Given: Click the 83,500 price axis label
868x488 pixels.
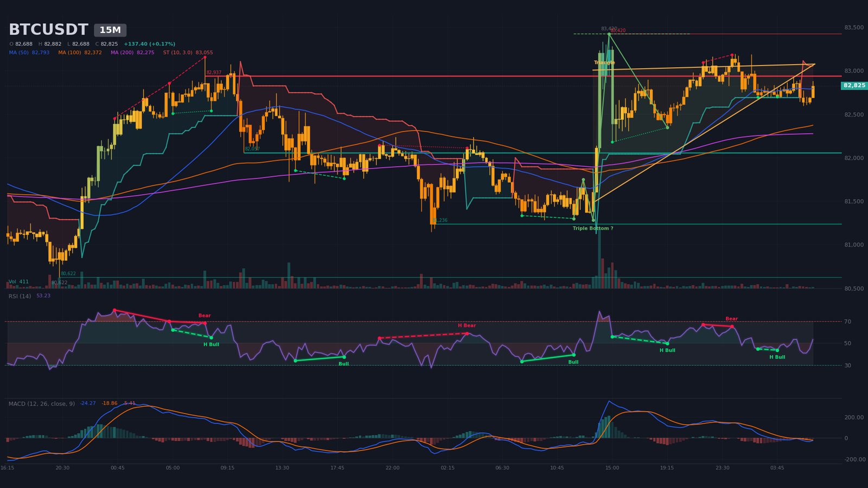Looking at the screenshot, I should coord(854,28).
